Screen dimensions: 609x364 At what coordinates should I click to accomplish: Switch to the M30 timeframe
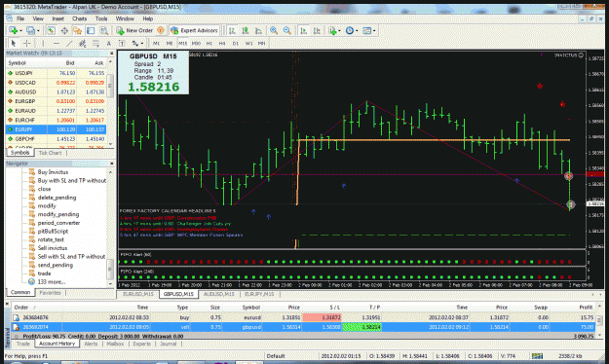click(x=196, y=43)
